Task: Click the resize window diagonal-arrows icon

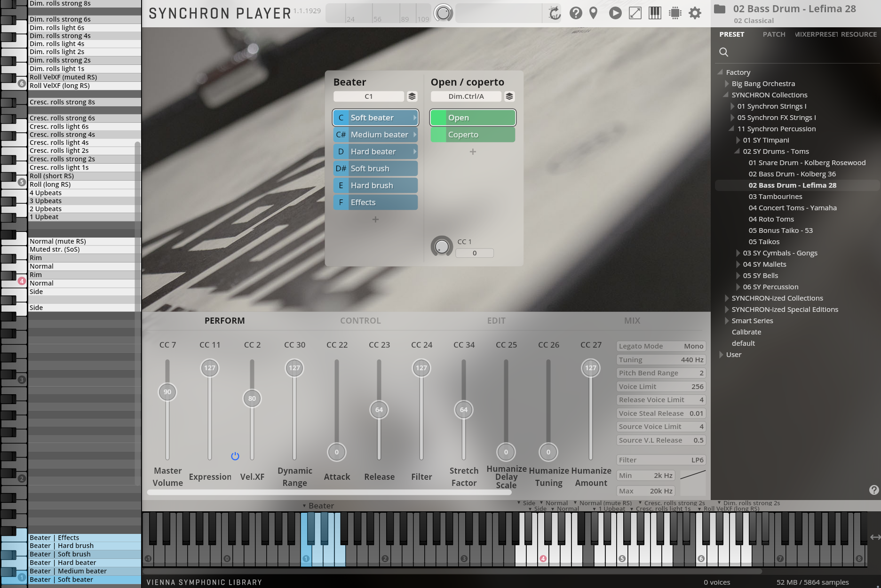Action: tap(635, 13)
